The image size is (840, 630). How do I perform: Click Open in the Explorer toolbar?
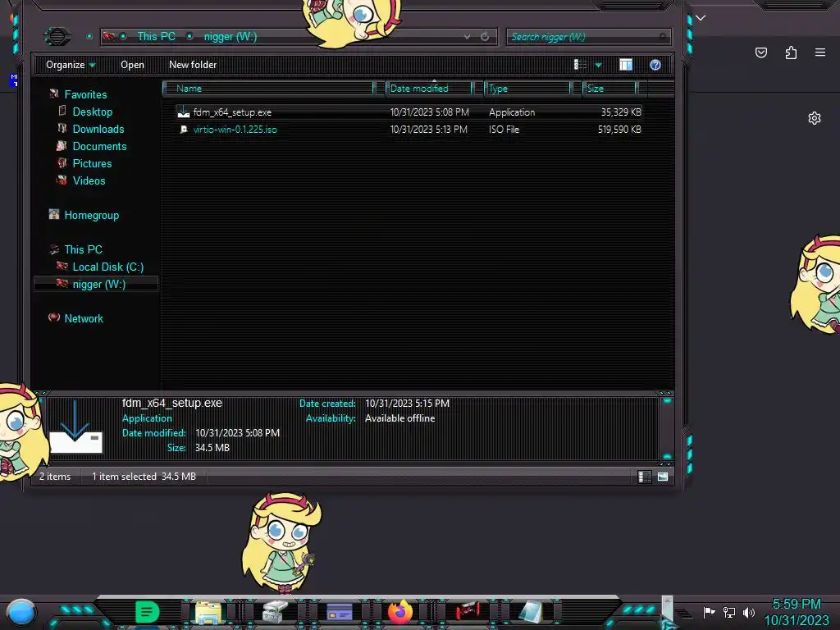[x=132, y=65]
